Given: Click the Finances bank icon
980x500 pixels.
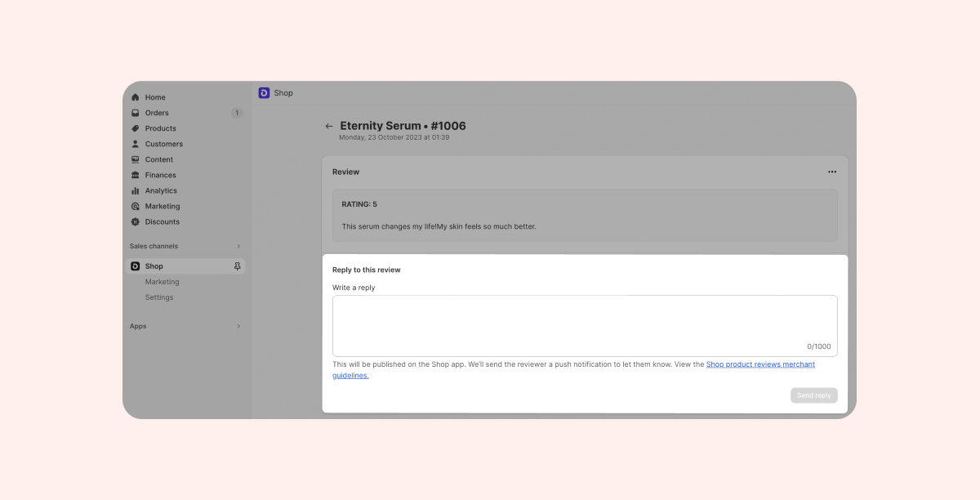Looking at the screenshot, I should [136, 175].
